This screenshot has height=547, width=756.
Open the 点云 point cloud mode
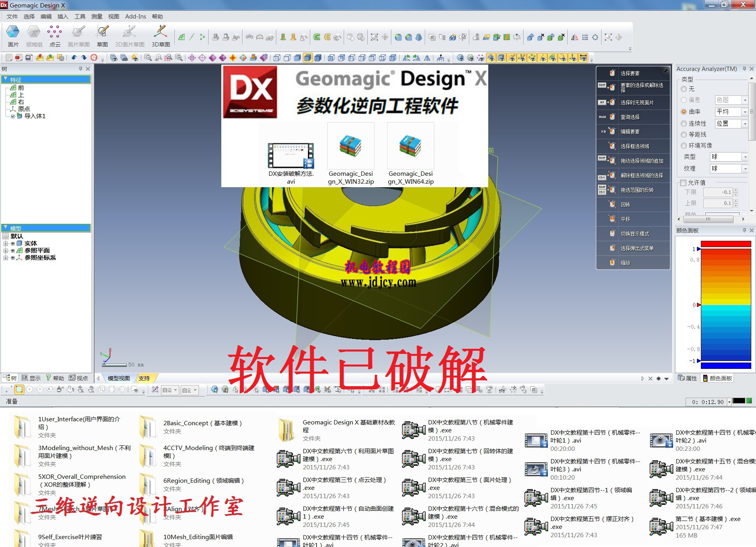click(x=55, y=36)
